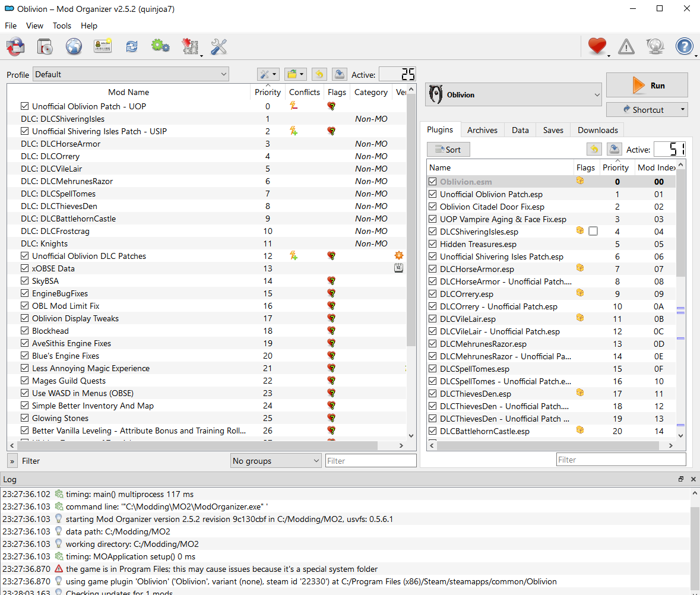The image size is (700, 595).
Task: Click the Refresh toolbar icon
Action: pos(132,46)
